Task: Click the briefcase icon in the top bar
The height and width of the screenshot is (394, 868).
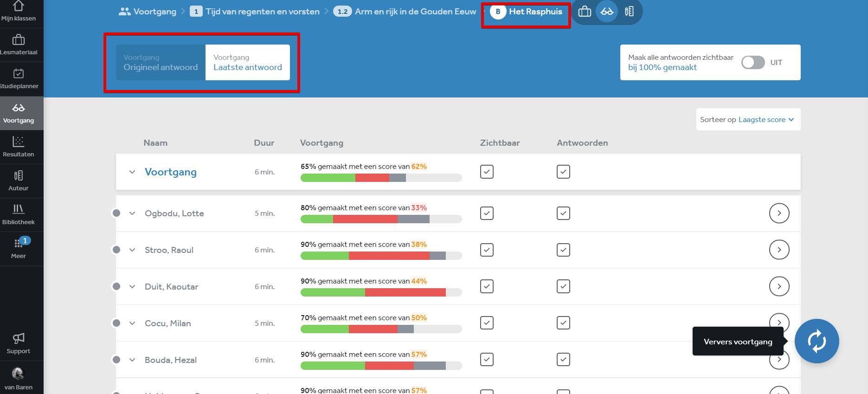Action: tap(585, 12)
